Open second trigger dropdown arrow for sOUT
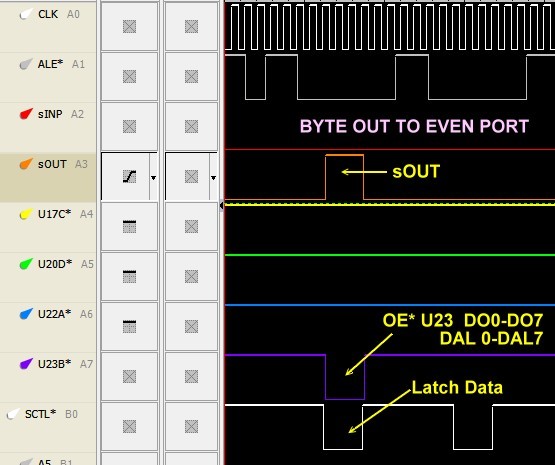555x465 pixels. pos(213,178)
